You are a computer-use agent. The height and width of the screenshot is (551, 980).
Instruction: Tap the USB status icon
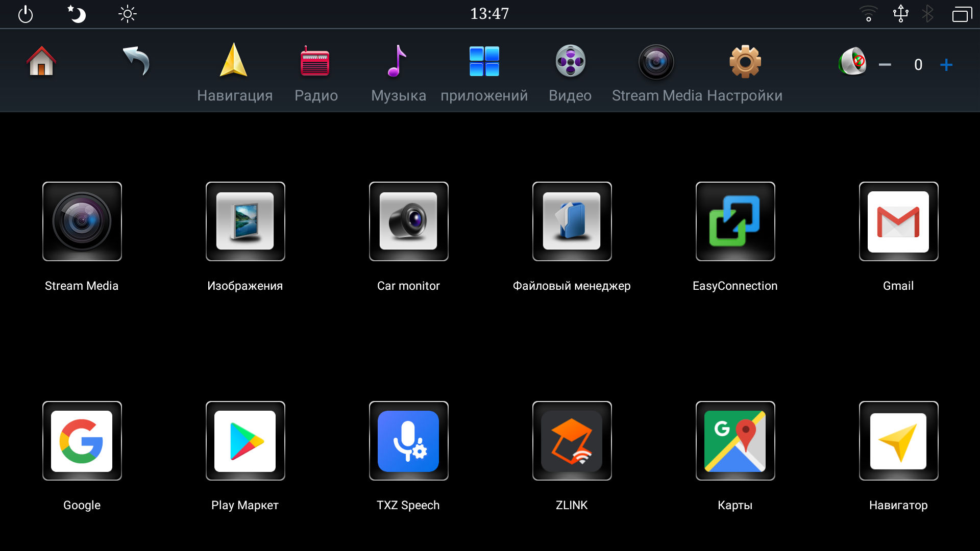pos(901,14)
